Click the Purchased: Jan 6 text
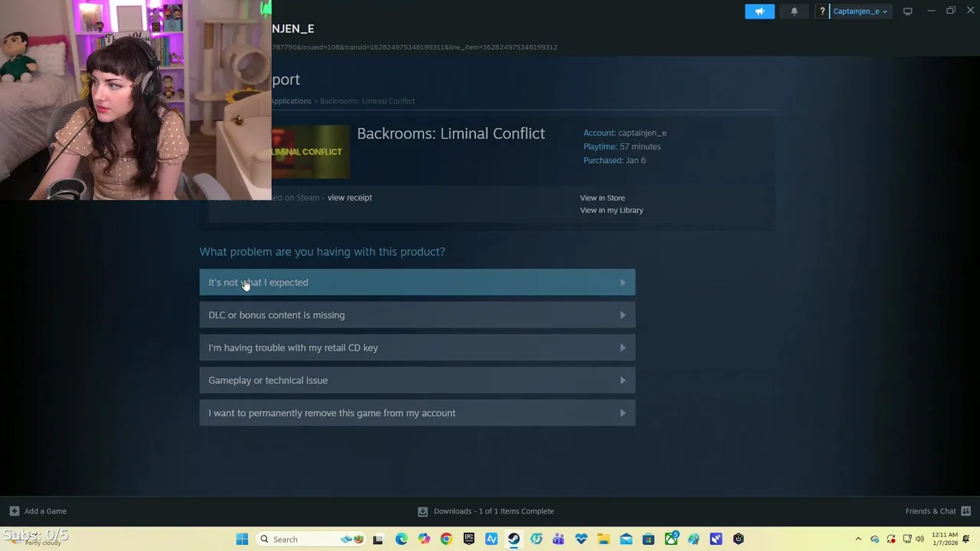This screenshot has height=551, width=980. point(615,161)
